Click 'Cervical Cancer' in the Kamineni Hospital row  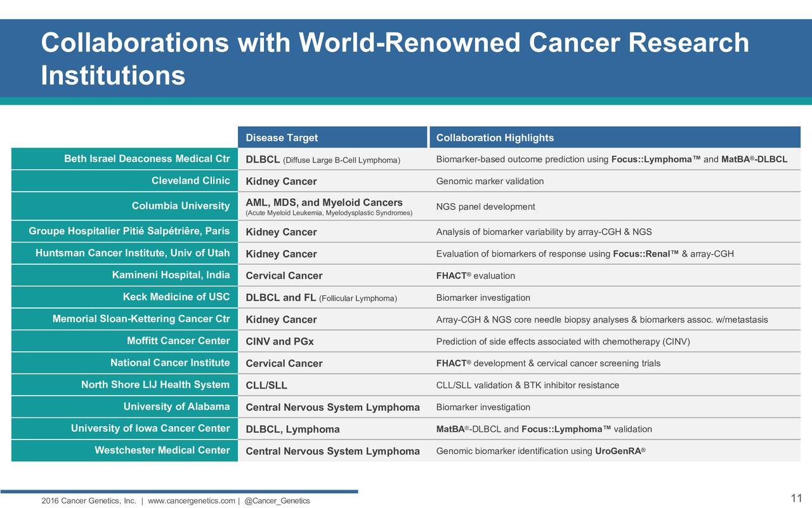click(x=284, y=276)
